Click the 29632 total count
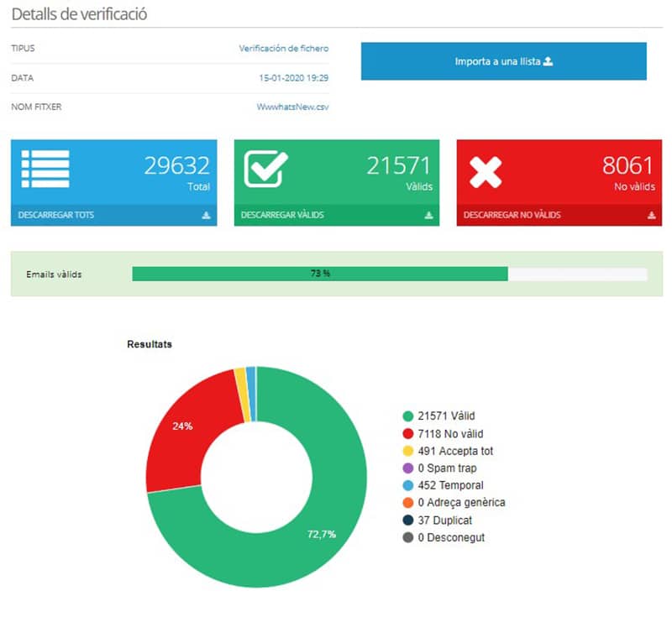Viewport: 672px width, 617px height. [176, 165]
